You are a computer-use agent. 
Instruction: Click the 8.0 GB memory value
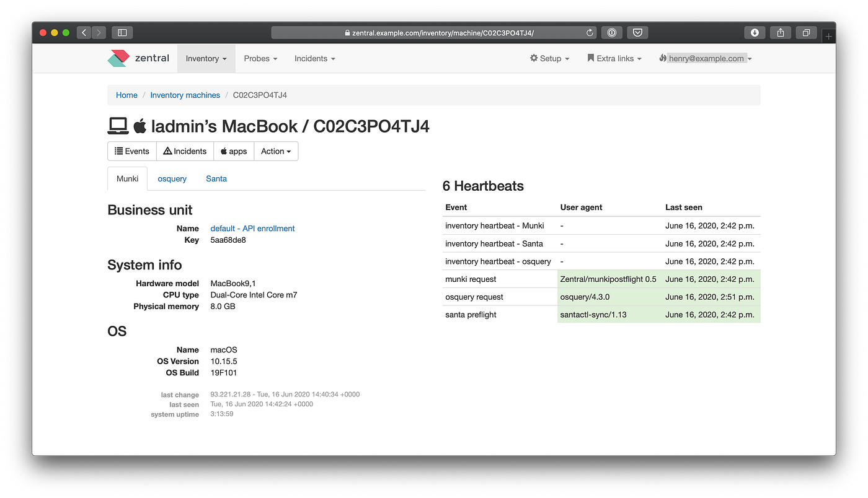(x=223, y=307)
